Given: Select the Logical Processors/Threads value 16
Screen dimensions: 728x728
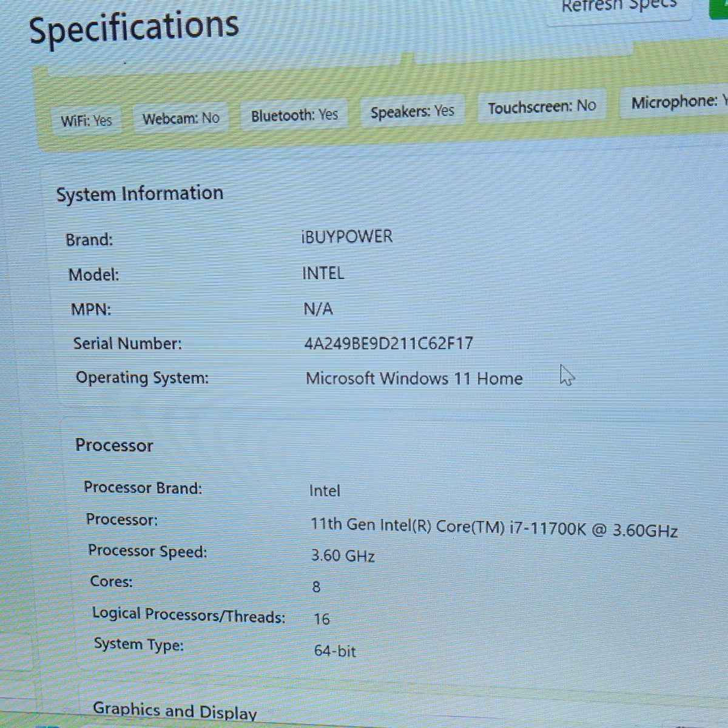Looking at the screenshot, I should (x=322, y=619).
